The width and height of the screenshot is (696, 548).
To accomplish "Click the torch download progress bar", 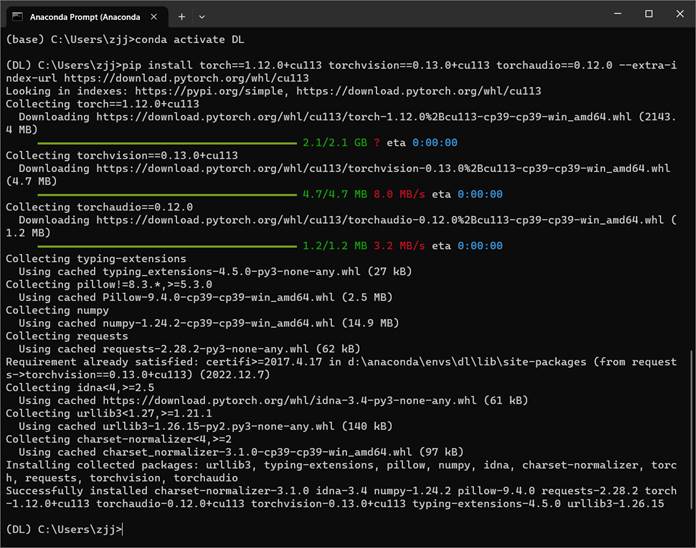I will pyautogui.click(x=167, y=143).
